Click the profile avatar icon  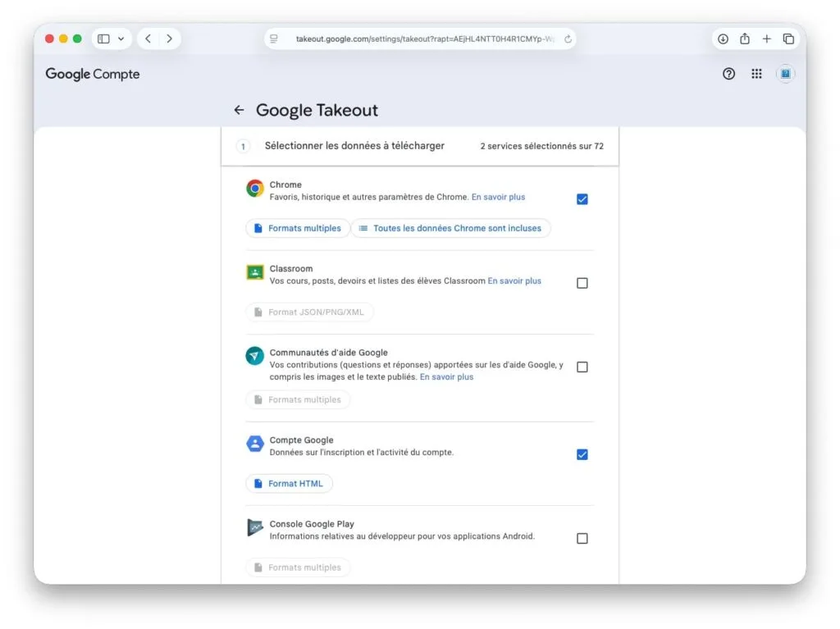(785, 74)
